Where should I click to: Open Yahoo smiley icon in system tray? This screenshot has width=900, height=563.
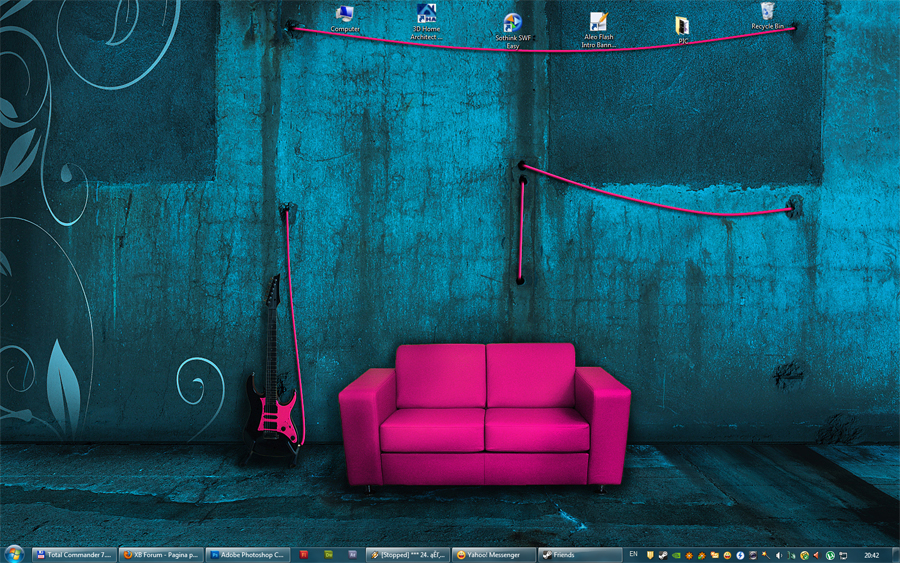tap(727, 555)
